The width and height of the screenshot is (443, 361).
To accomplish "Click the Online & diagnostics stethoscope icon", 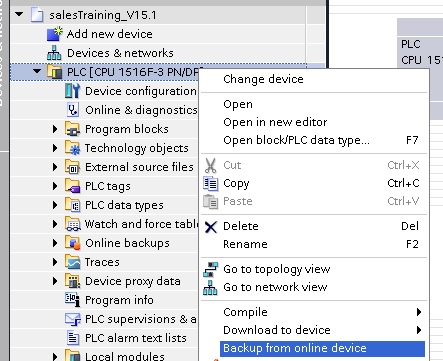I will (73, 110).
